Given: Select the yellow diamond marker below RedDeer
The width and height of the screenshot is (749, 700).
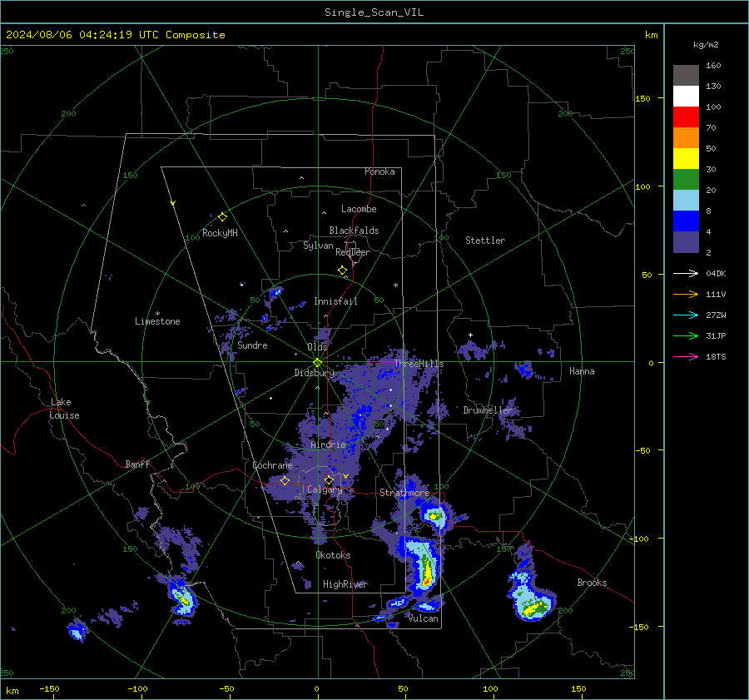Looking at the screenshot, I should (342, 271).
